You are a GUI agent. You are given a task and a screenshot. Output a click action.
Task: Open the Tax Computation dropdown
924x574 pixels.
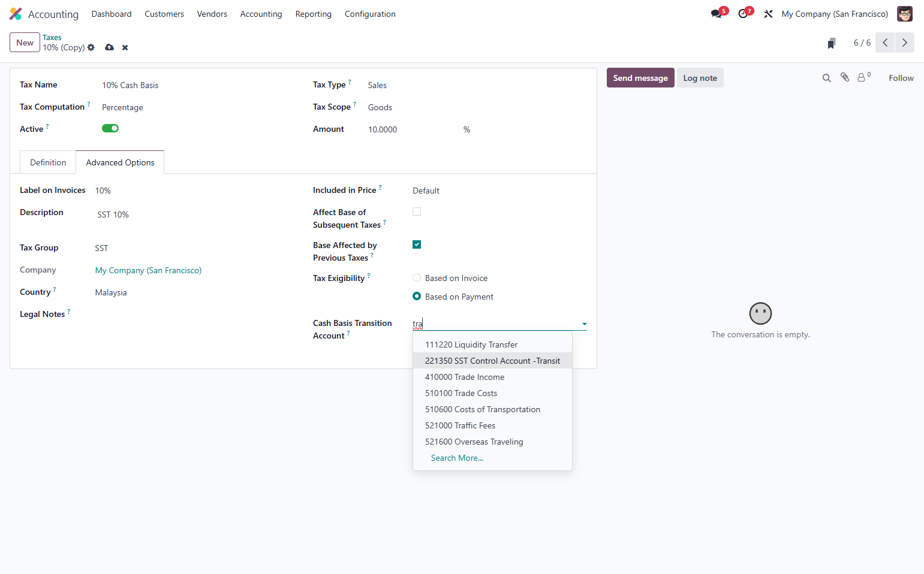[x=198, y=107]
